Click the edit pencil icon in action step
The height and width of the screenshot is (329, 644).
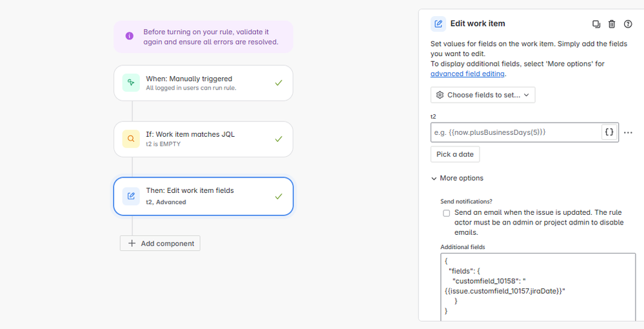(x=131, y=195)
